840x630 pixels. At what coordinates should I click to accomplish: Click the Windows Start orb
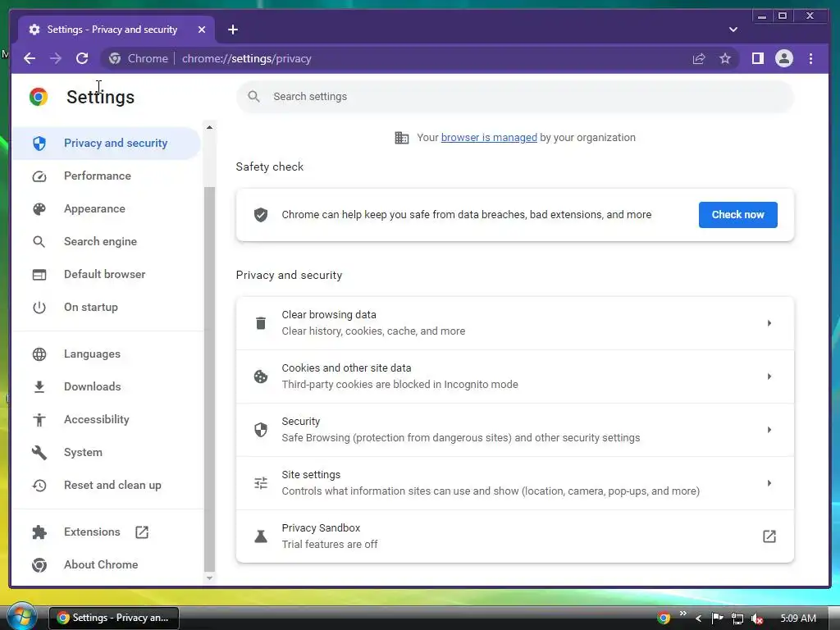21,617
